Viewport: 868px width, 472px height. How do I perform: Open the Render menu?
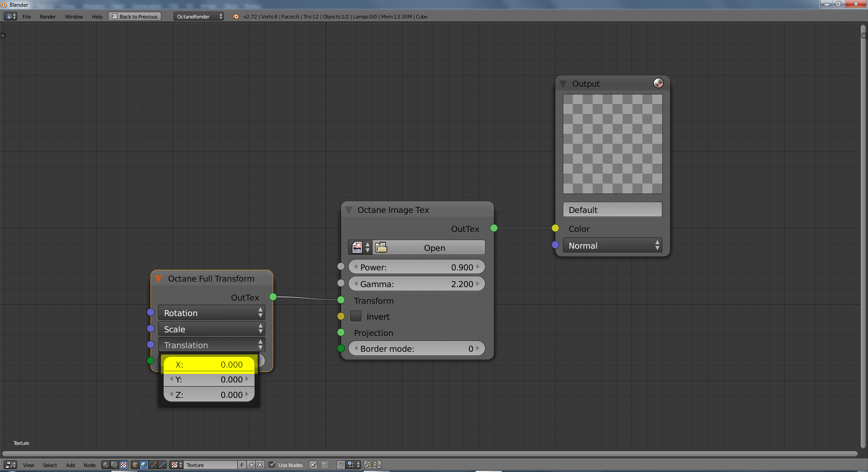tap(47, 17)
